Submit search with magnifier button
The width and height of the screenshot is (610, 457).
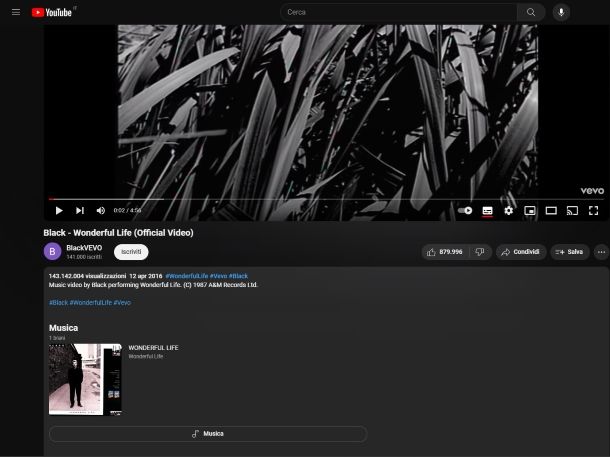531,12
